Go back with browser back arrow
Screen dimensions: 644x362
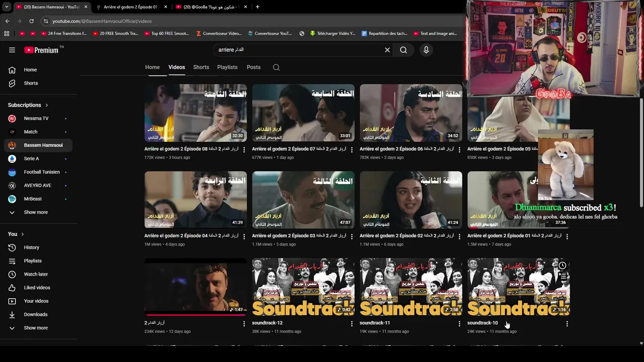coord(7,21)
